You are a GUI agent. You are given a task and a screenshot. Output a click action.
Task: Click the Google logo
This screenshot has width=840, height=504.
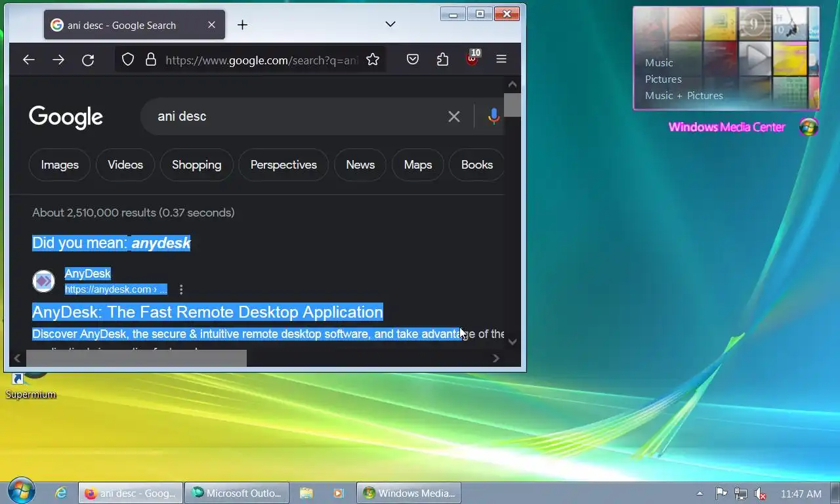coord(66,117)
